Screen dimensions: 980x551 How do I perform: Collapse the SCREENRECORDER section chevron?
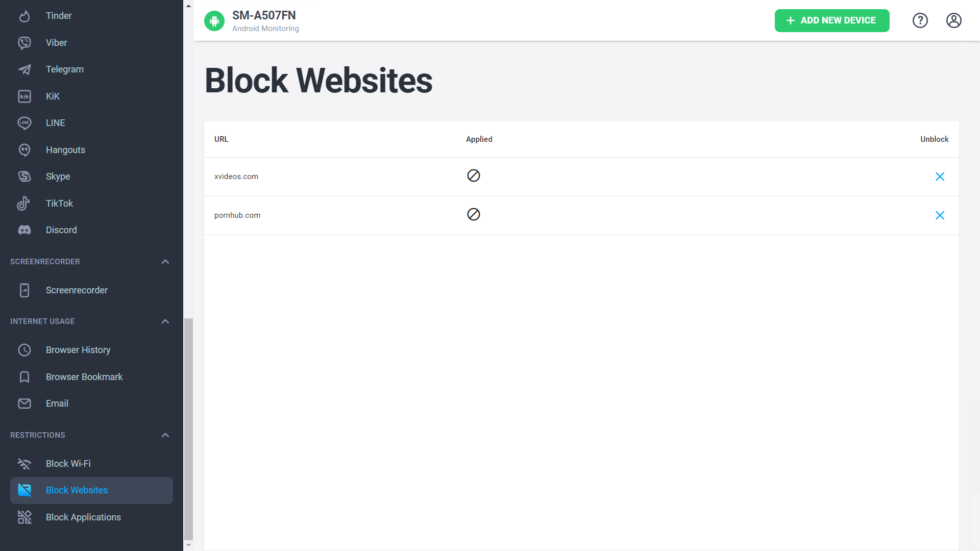click(x=165, y=262)
